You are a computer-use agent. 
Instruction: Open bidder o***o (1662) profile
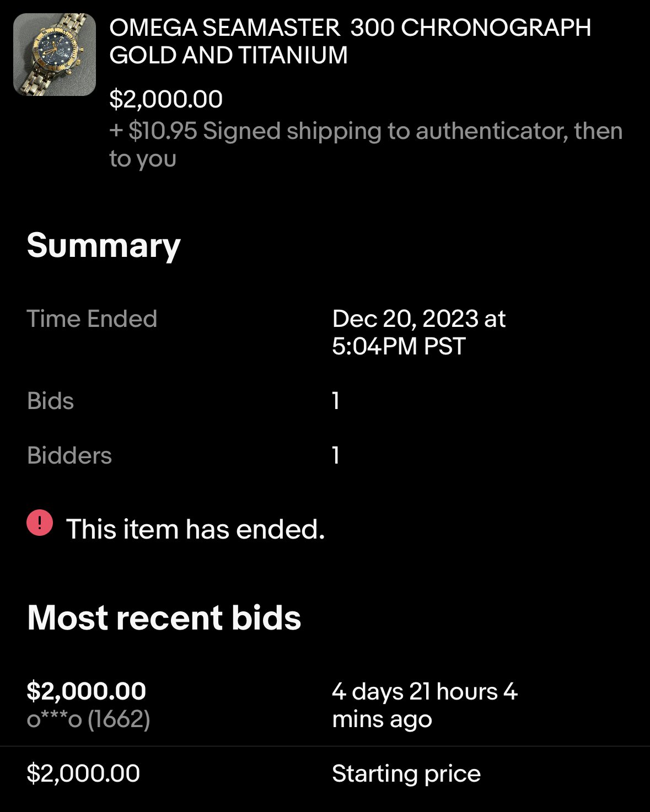point(88,719)
